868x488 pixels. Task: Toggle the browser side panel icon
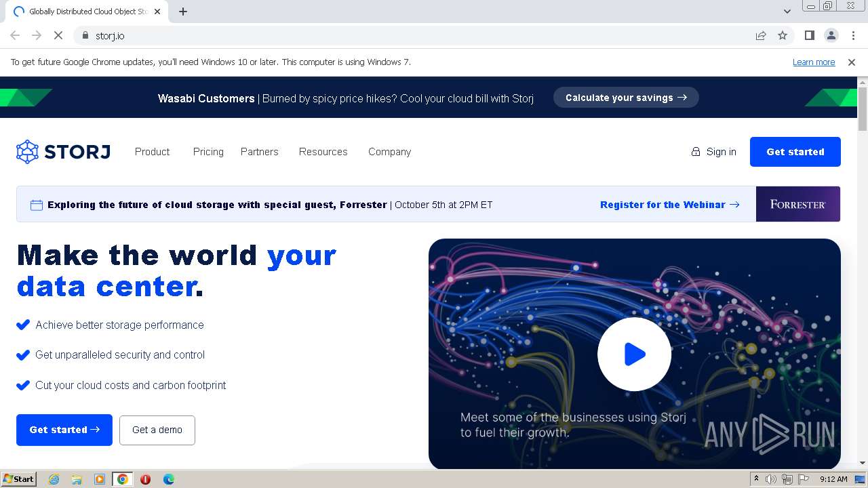(x=809, y=35)
